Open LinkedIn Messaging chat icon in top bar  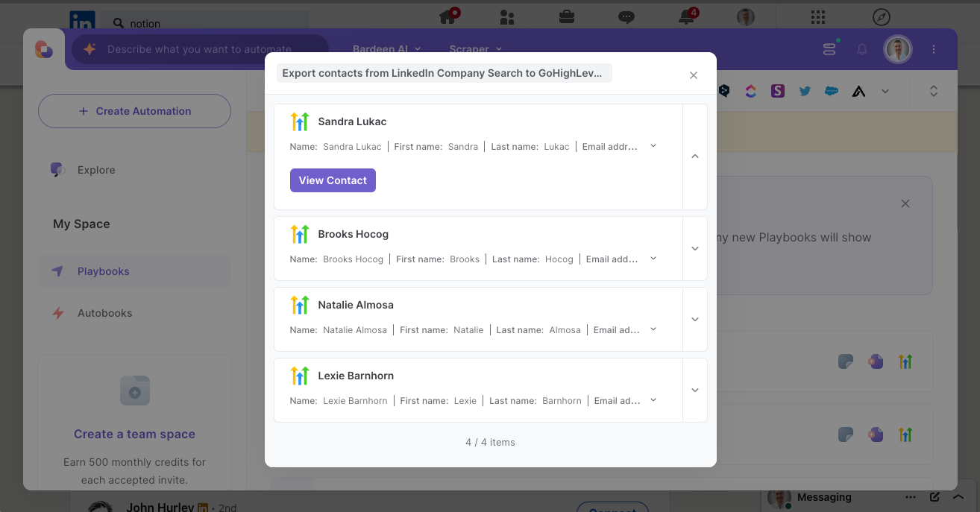click(x=626, y=17)
